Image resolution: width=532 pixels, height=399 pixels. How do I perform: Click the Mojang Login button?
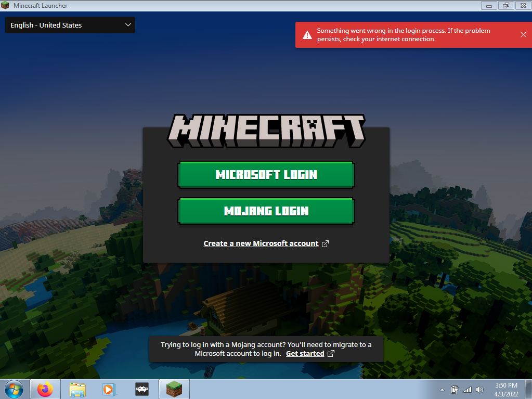tap(266, 211)
